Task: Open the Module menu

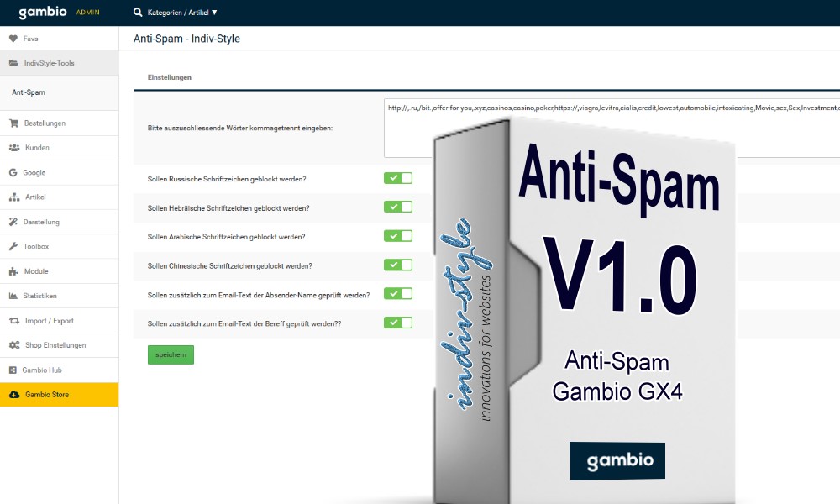Action: coord(59,271)
